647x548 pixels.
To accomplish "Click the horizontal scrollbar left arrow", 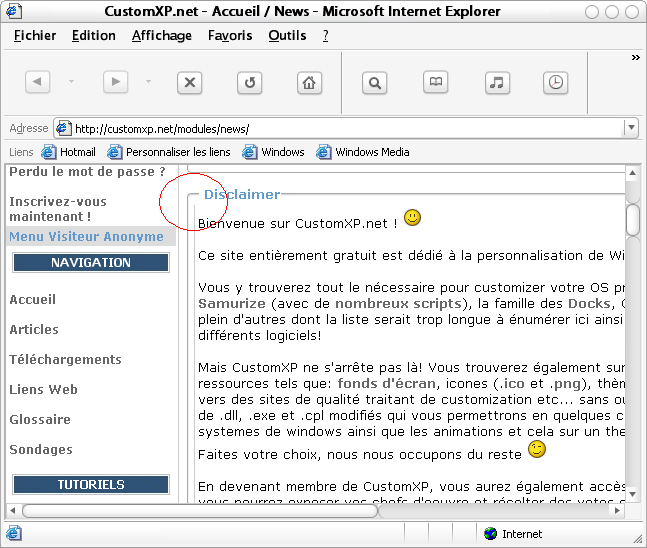I will click(13, 511).
